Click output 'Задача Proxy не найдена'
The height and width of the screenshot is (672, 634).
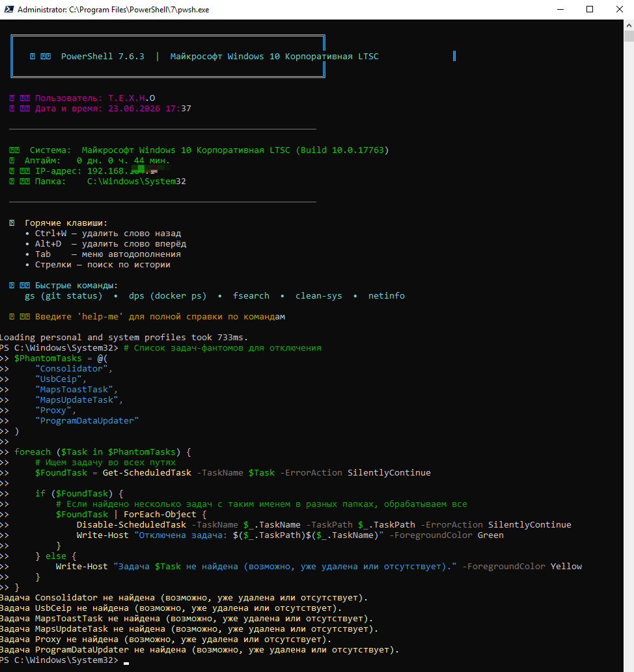[59, 639]
